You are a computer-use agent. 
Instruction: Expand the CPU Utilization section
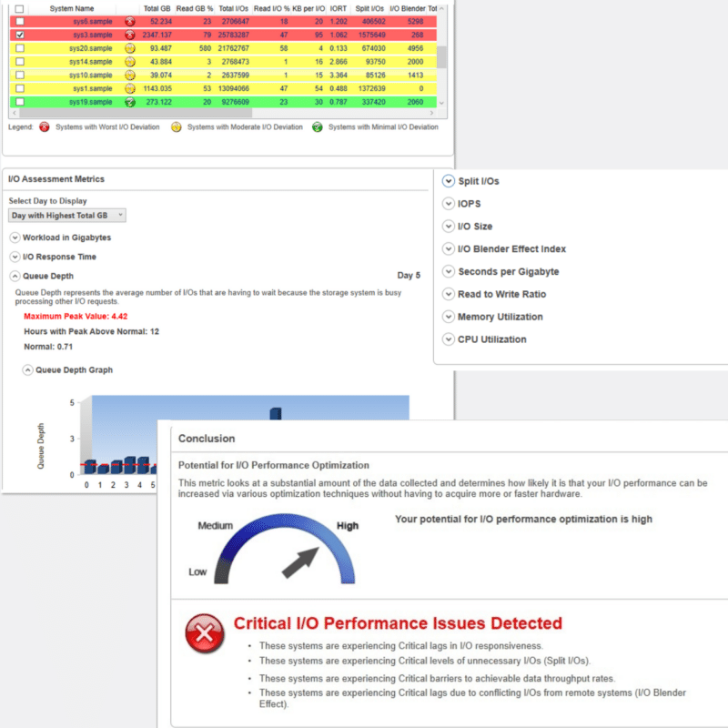(x=449, y=339)
